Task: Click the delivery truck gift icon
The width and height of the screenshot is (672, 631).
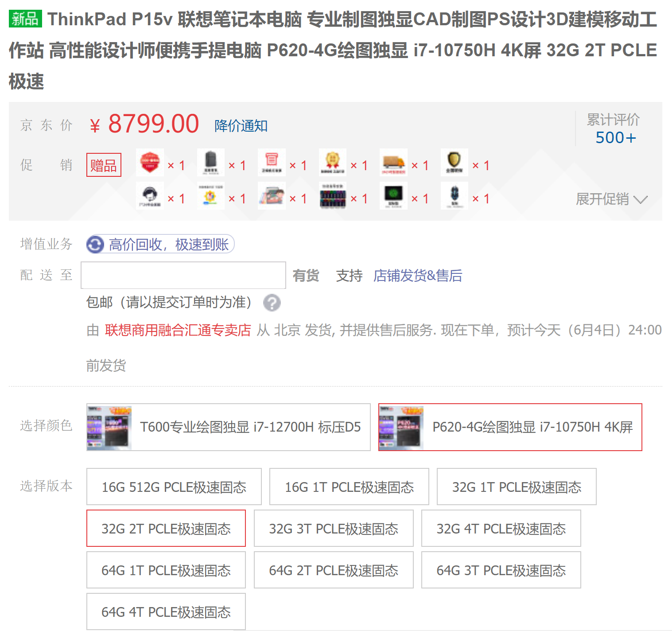Action: coord(393,163)
